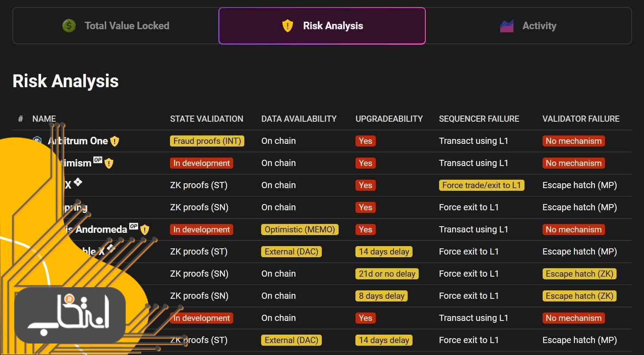Click On chain in the Arbitrum One row
This screenshot has height=355, width=644.
[x=278, y=141]
